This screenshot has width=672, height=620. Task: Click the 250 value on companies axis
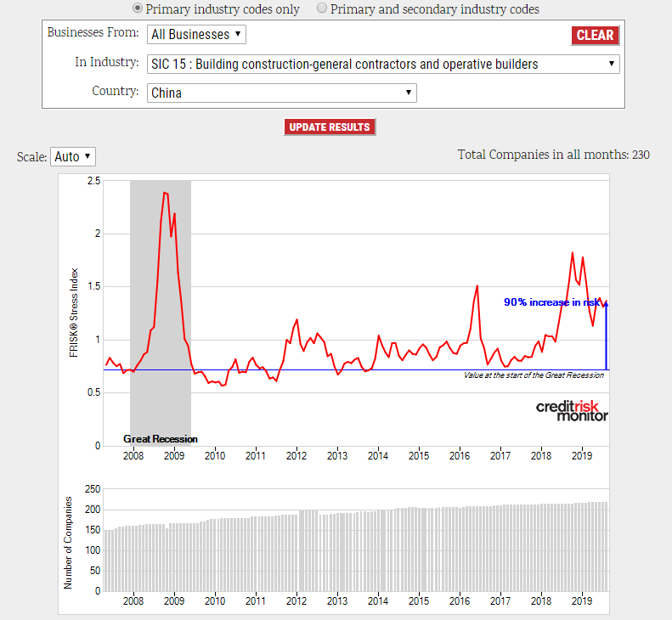point(93,489)
